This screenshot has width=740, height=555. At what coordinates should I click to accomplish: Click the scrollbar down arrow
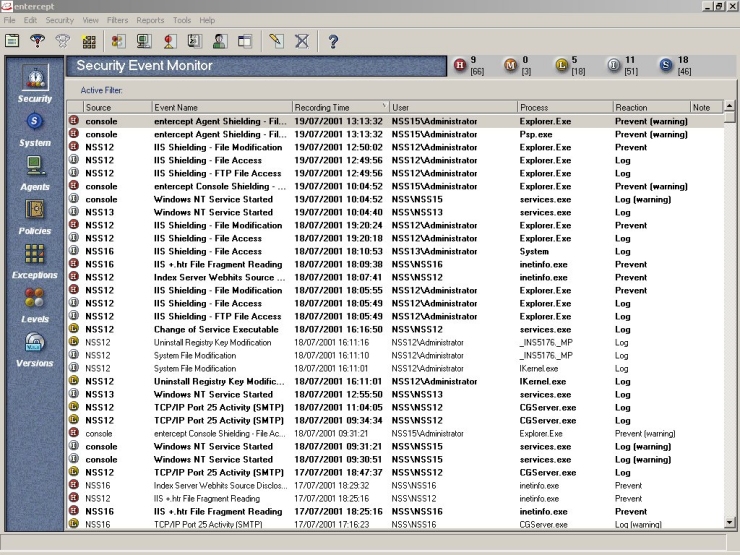point(729,522)
